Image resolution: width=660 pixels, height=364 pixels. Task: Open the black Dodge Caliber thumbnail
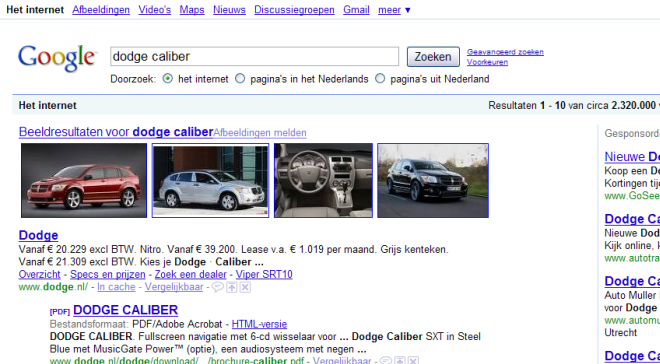[x=433, y=180]
